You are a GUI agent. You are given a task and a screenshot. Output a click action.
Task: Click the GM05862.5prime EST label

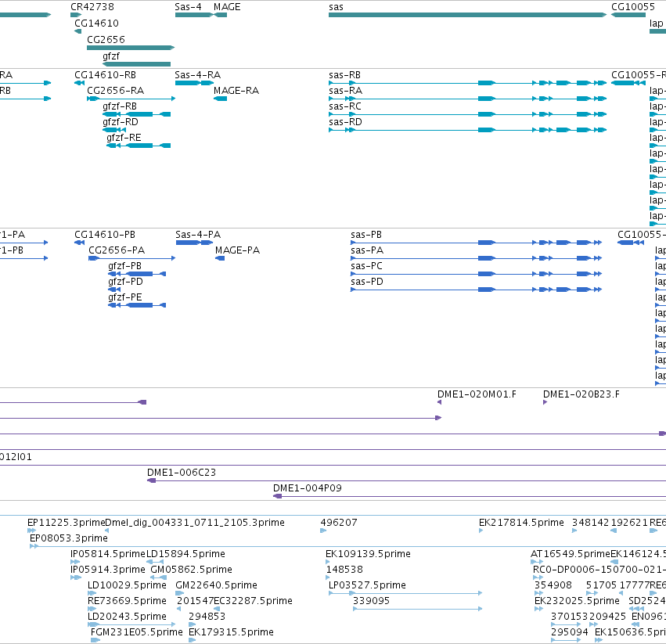191,570
